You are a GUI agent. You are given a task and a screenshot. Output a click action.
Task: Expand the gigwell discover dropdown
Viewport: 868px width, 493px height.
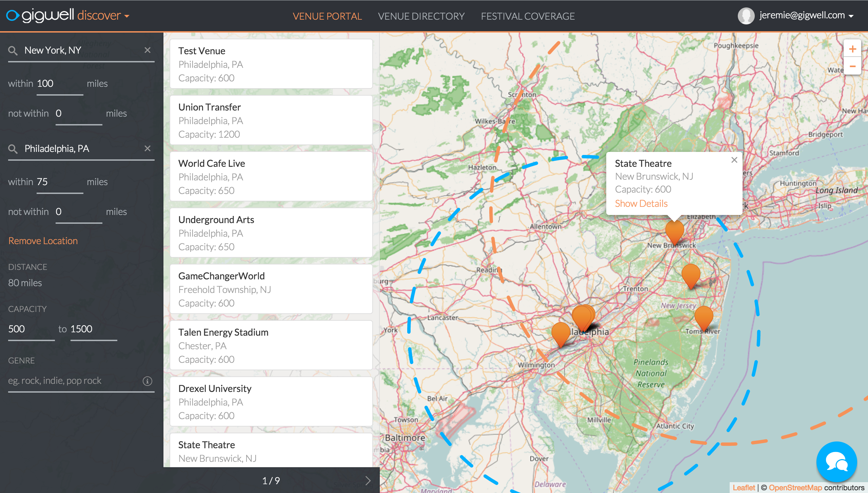(127, 16)
